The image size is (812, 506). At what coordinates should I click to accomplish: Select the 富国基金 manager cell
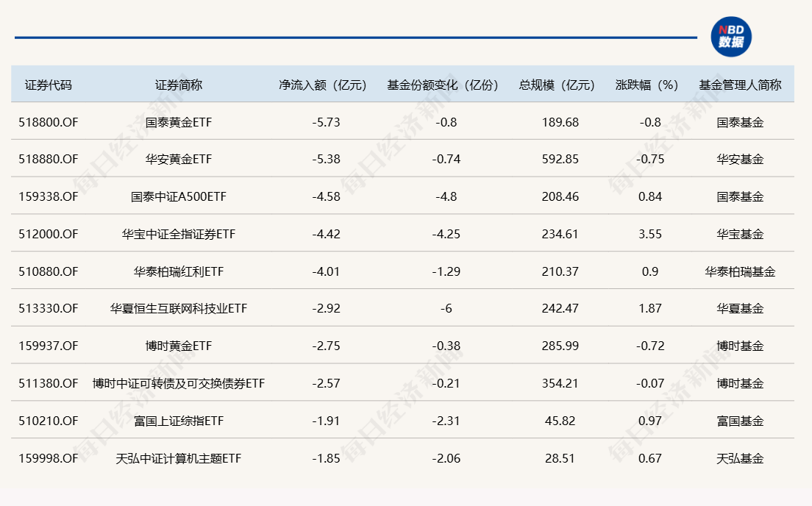click(x=740, y=421)
